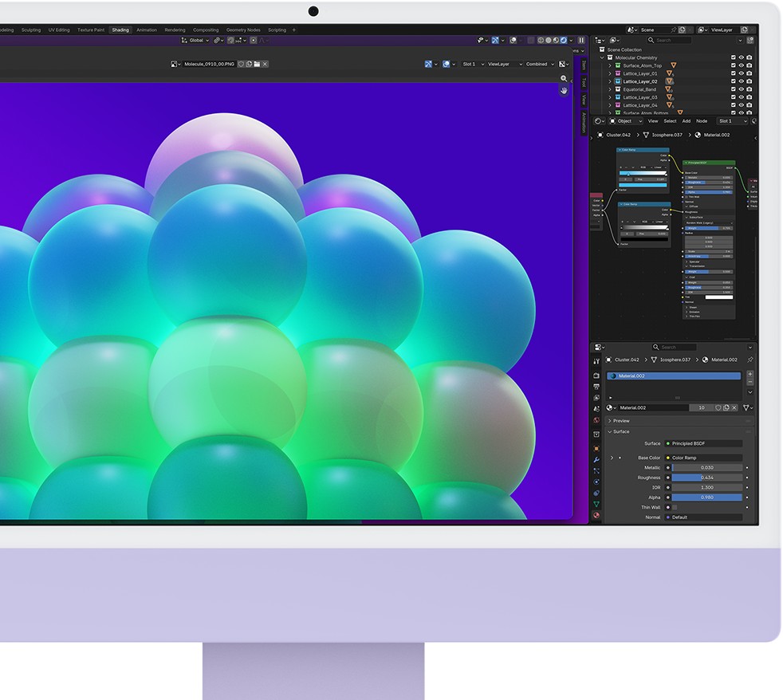Switch the viewport to wireframe shading mode
This screenshot has width=783, height=700.
coord(541,40)
